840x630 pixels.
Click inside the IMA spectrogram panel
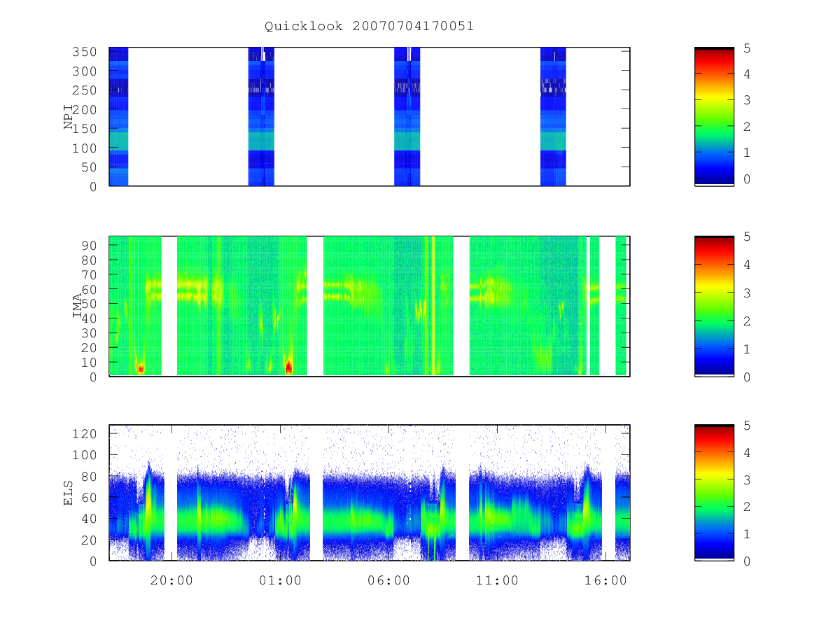370,307
